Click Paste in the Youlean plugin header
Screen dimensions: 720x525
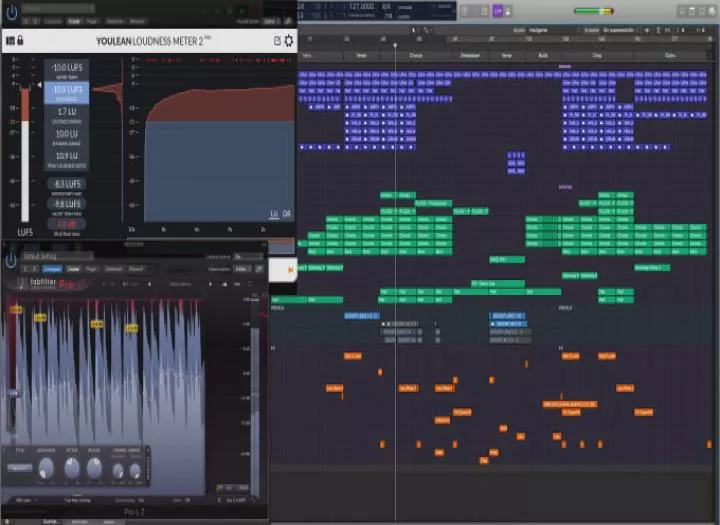(x=92, y=21)
